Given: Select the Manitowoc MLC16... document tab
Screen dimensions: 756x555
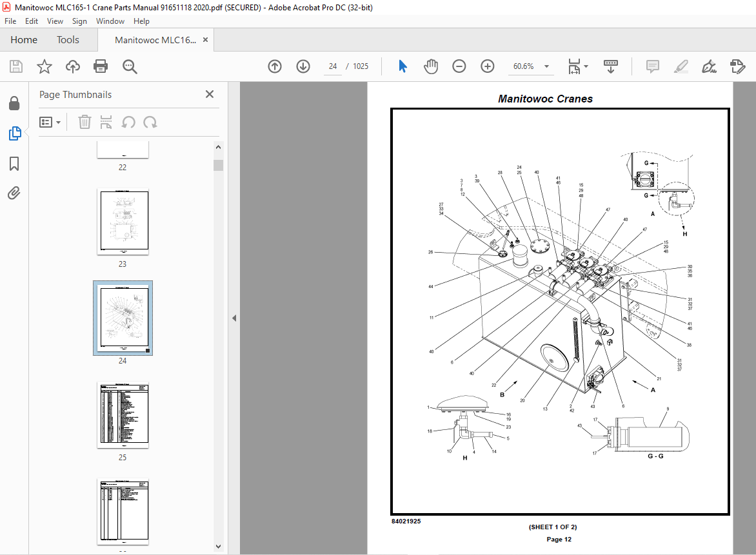Looking at the screenshot, I should (155, 40).
